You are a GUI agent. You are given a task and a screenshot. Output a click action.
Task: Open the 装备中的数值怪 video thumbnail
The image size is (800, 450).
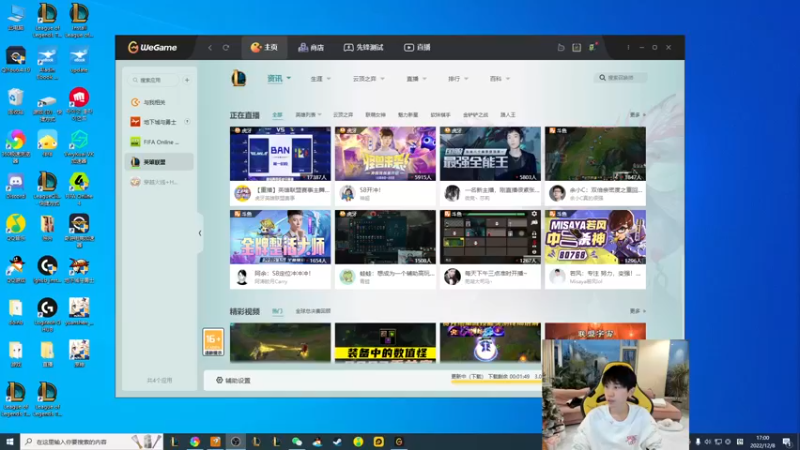385,342
